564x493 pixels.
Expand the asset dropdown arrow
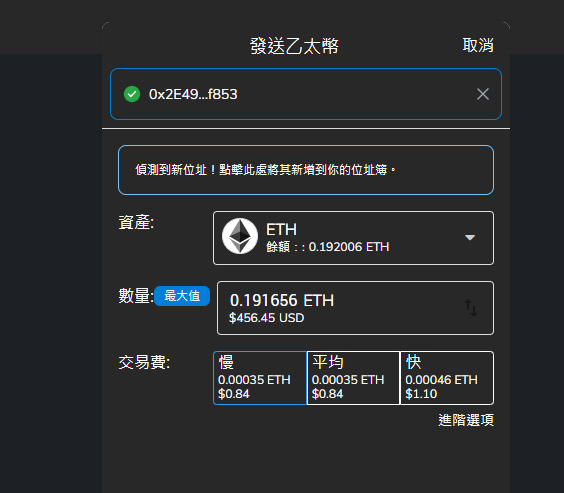pos(470,237)
